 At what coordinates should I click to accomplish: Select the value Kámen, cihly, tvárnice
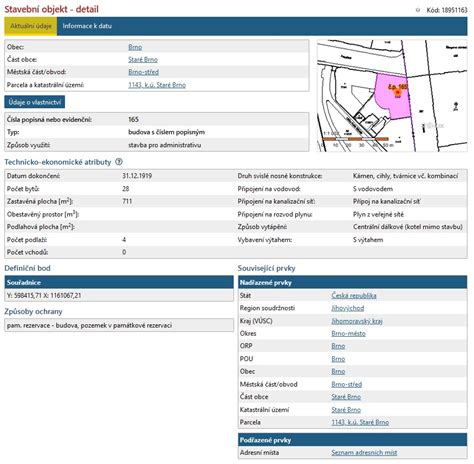tap(405, 176)
